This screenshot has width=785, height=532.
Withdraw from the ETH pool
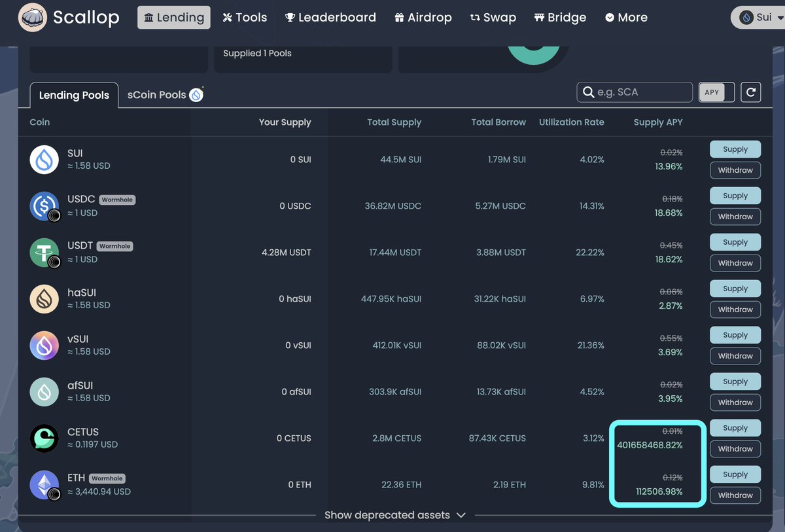(735, 495)
